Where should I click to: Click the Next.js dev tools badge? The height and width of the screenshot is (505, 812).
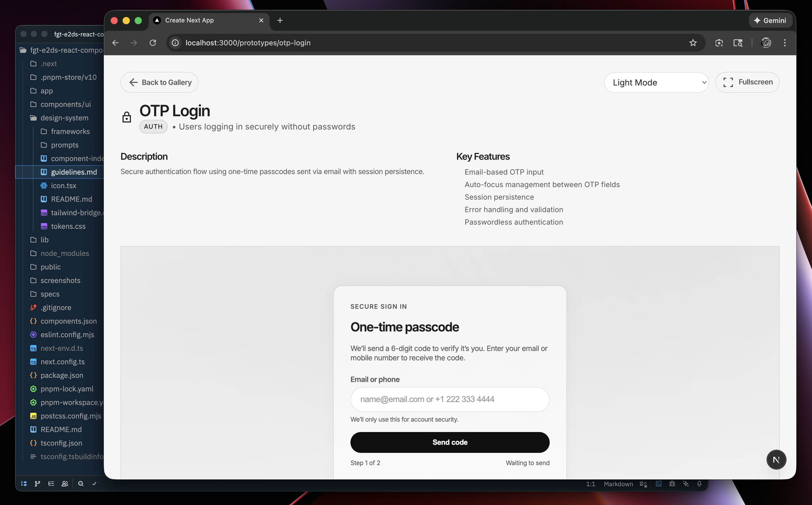point(776,460)
